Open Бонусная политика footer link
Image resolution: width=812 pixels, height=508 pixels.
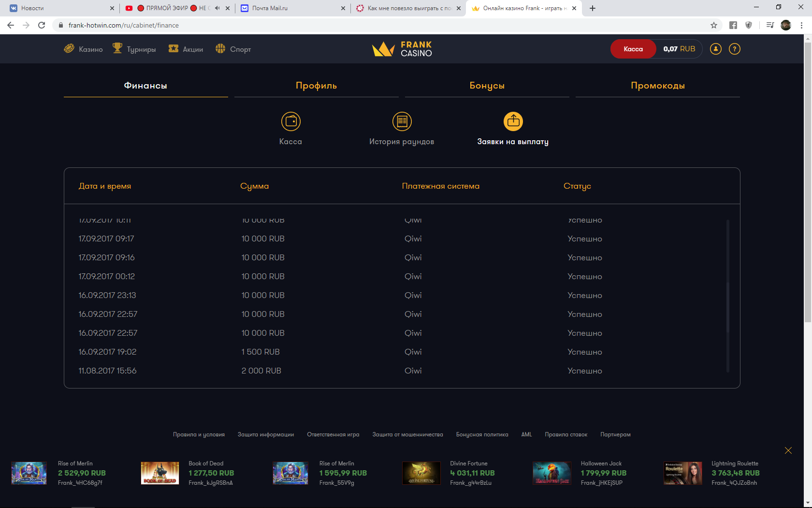[482, 434]
